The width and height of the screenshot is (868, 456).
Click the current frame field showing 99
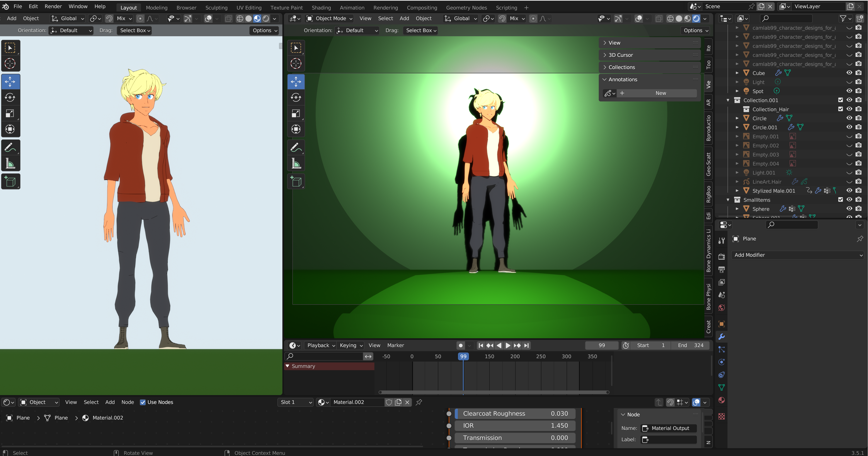point(601,346)
